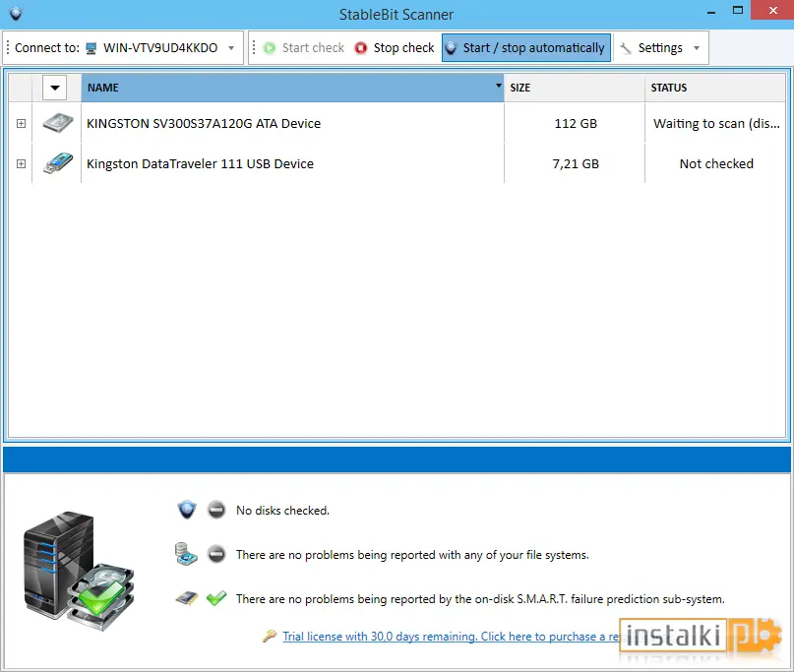Click the green checkmark beside the S.M.A.R.T. message
794x672 pixels.
click(216, 598)
